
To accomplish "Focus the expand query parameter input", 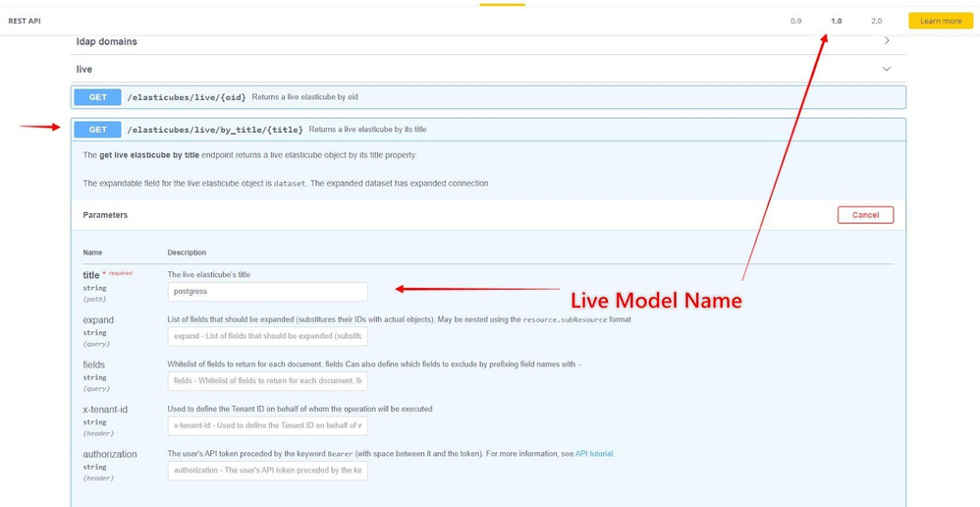I will [267, 336].
